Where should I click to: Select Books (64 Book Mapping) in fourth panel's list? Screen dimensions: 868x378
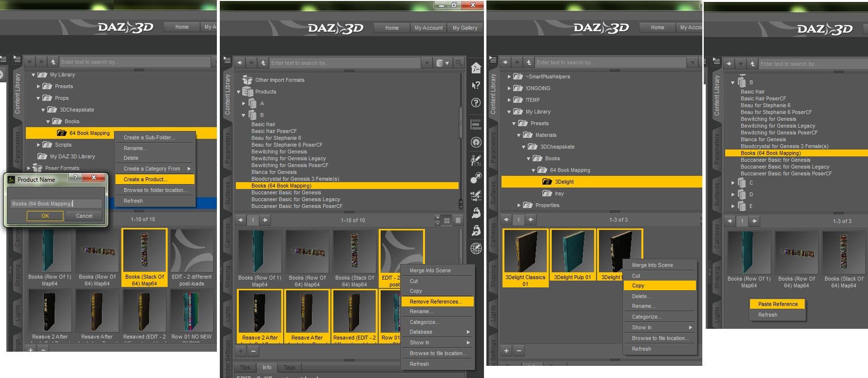(x=796, y=153)
